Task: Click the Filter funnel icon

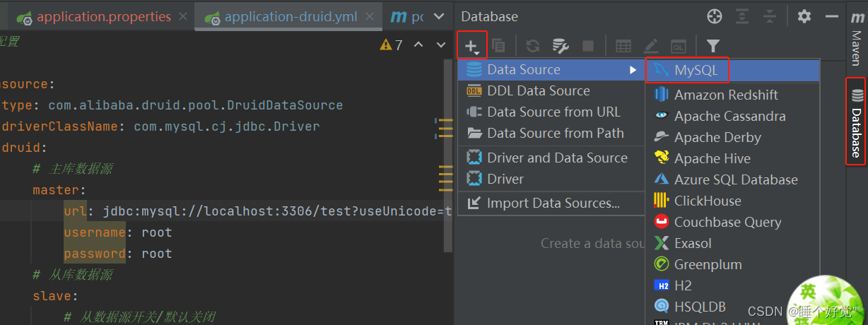Action: 712,47
